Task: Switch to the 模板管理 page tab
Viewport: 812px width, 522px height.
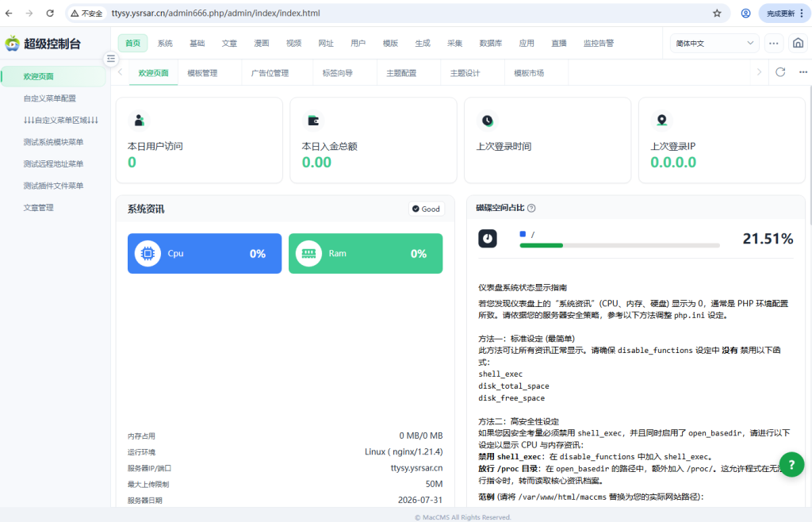Action: pyautogui.click(x=202, y=73)
